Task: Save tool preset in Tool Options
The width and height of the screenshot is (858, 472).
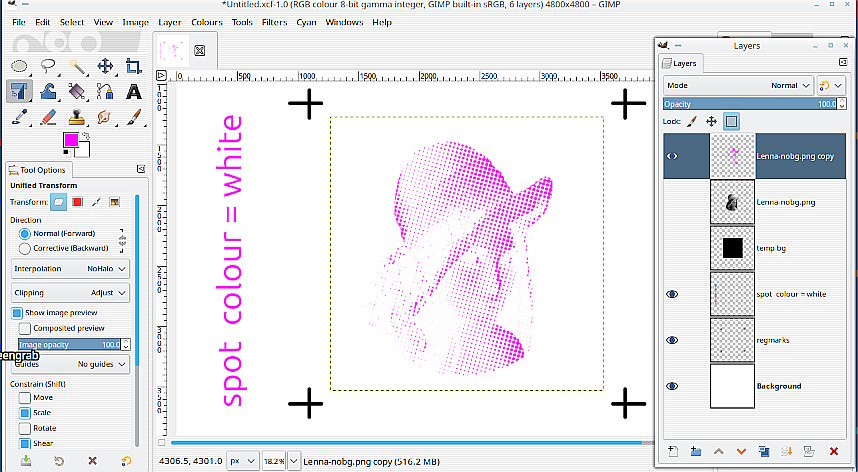Action: tap(26, 461)
